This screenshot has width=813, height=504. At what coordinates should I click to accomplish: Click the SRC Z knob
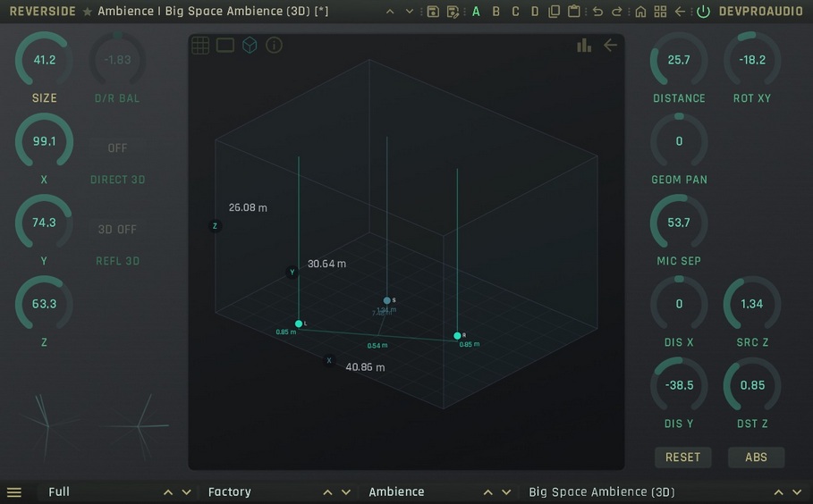752,304
